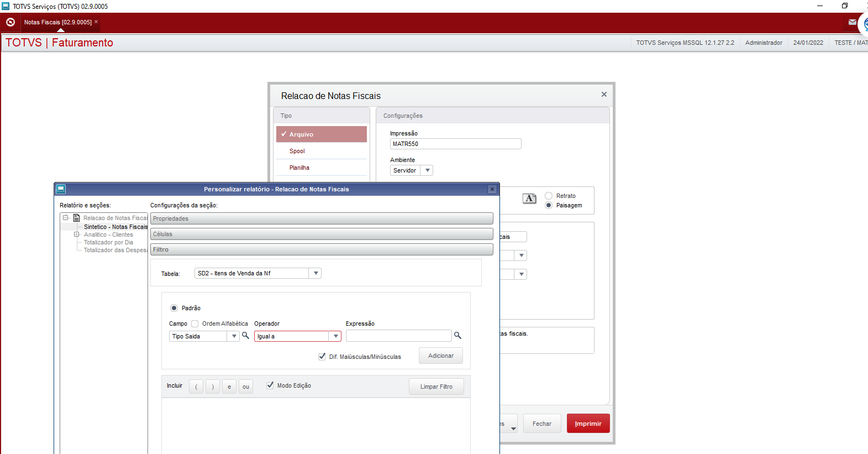Click the Adicionar button
Viewport: 868px width, 454px height.
(441, 356)
